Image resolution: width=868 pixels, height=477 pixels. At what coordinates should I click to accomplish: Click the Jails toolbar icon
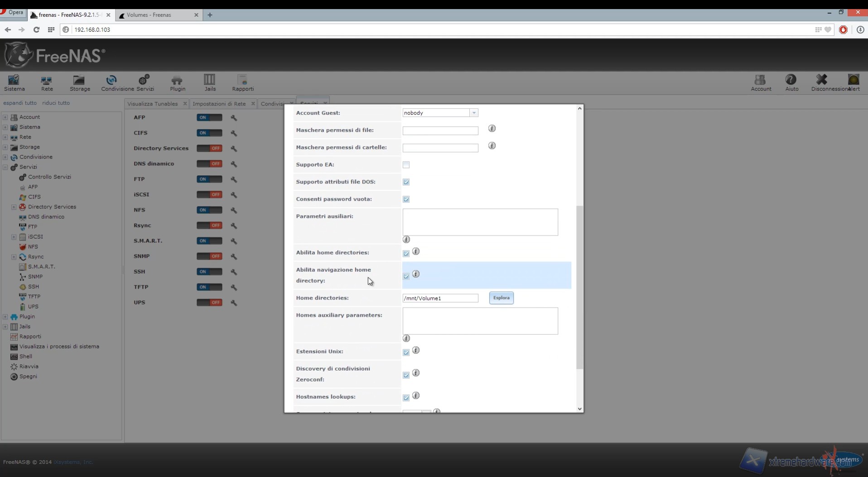pyautogui.click(x=210, y=83)
